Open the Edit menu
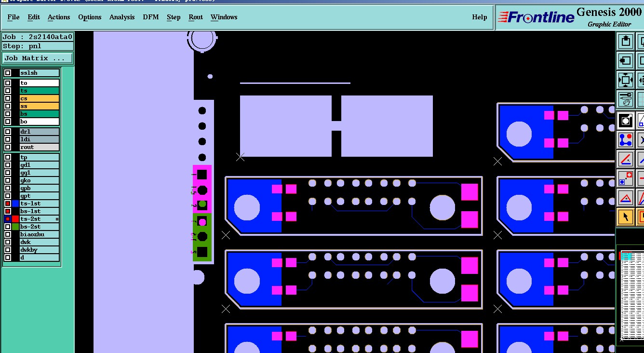Image resolution: width=644 pixels, height=353 pixels. [x=34, y=17]
